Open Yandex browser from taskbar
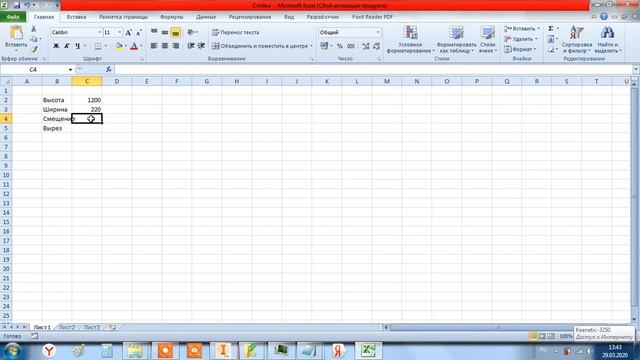The height and width of the screenshot is (360, 640). pos(49,351)
